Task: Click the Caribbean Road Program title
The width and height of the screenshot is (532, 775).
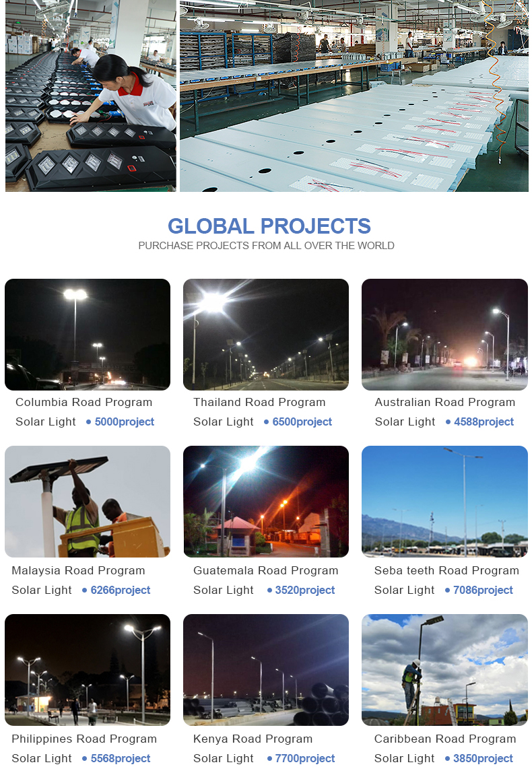Action: [445, 739]
